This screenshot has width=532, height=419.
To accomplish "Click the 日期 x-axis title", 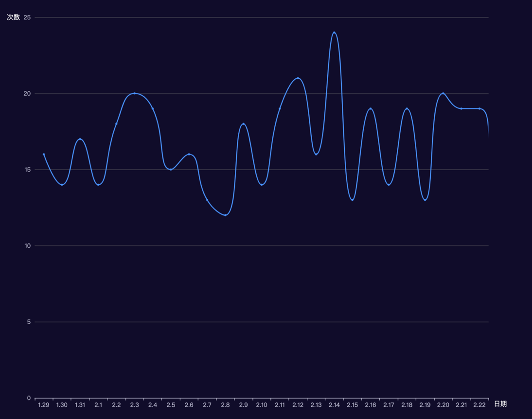I will (500, 404).
